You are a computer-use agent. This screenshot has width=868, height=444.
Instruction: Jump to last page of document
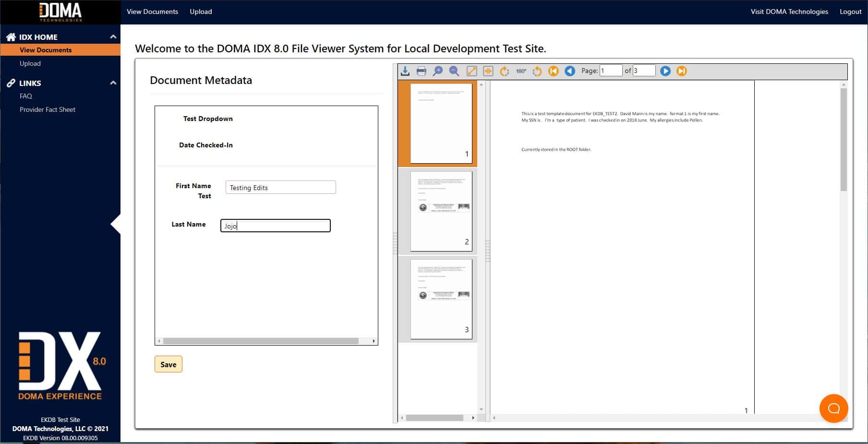tap(682, 71)
